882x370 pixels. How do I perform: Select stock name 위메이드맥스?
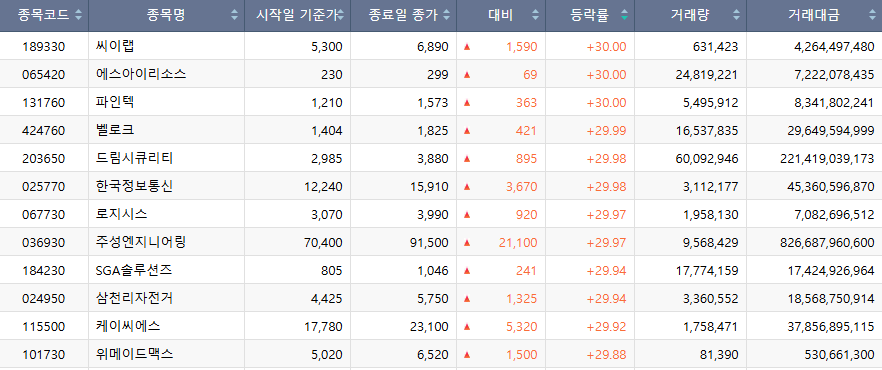(x=134, y=355)
